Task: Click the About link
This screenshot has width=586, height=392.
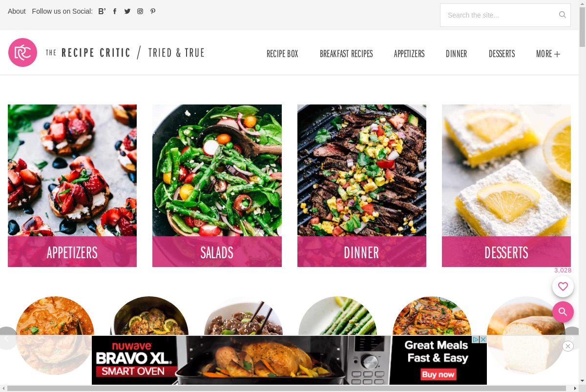Action: coord(17,11)
